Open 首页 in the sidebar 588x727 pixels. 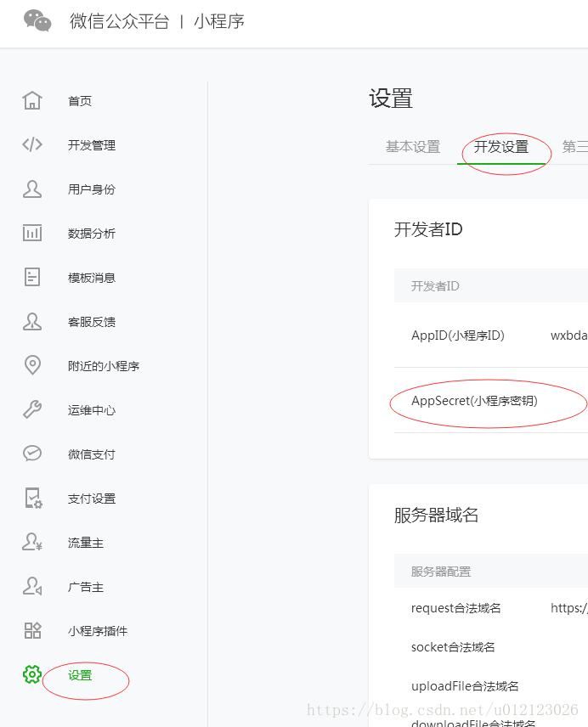click(80, 100)
